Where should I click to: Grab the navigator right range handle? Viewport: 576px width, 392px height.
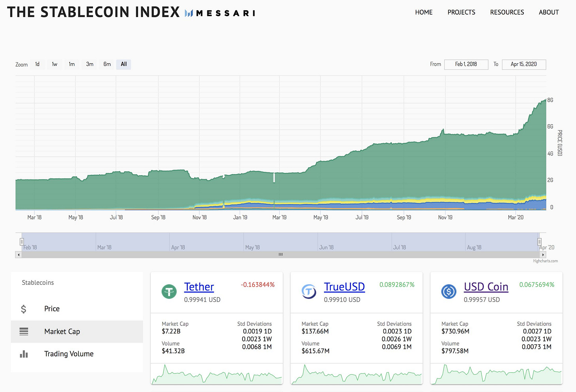click(x=539, y=242)
